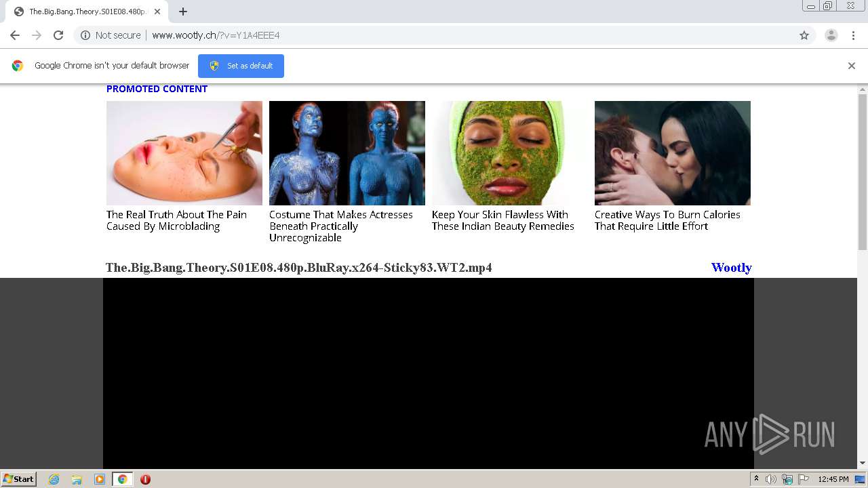Click the browser forward arrow

click(37, 35)
